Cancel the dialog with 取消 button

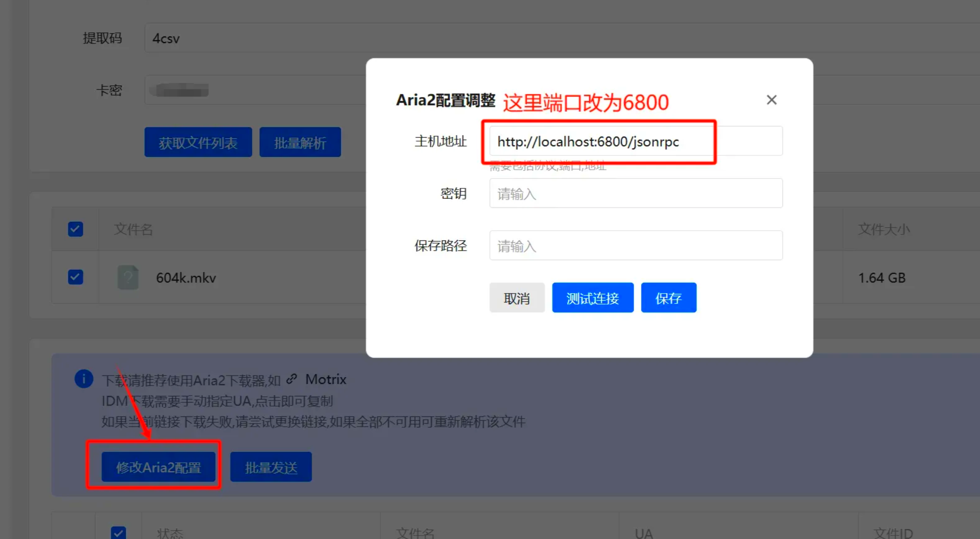tap(517, 298)
